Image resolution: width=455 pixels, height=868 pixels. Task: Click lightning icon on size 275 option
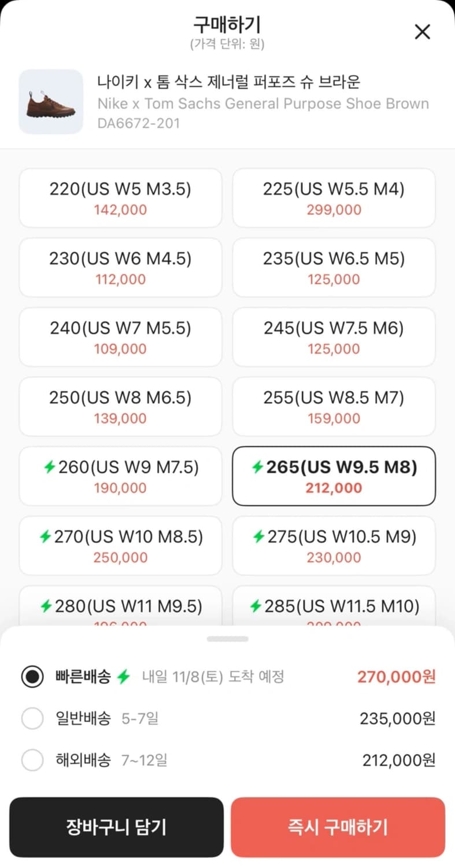[x=258, y=537]
